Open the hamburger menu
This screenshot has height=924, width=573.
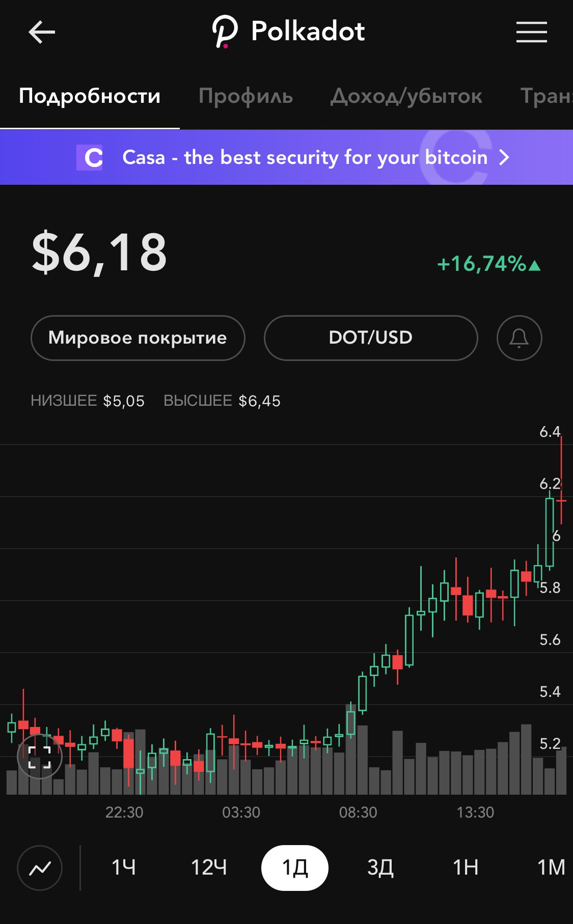(x=531, y=32)
